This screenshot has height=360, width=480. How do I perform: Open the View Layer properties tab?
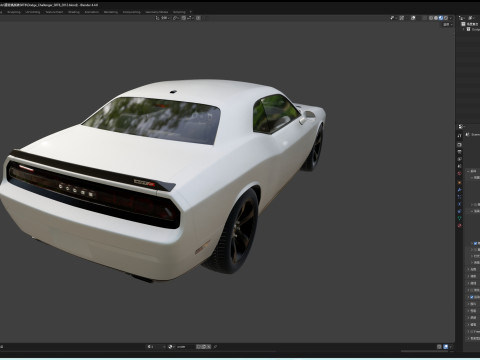click(460, 159)
